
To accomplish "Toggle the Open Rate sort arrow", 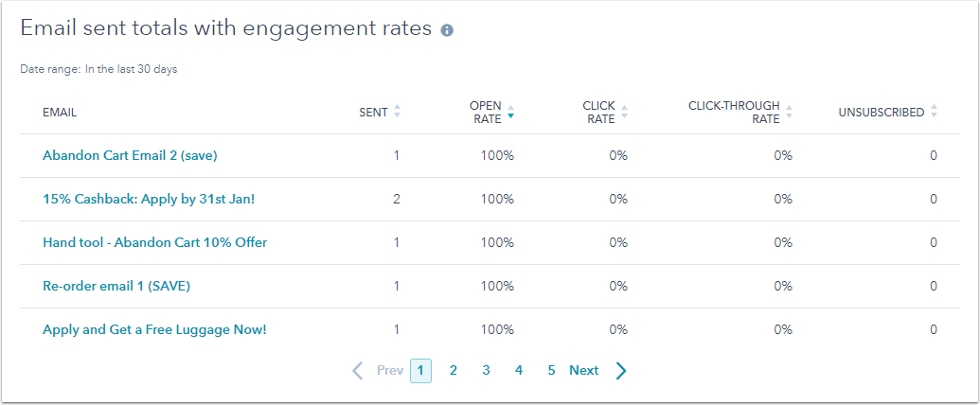I will [x=510, y=112].
